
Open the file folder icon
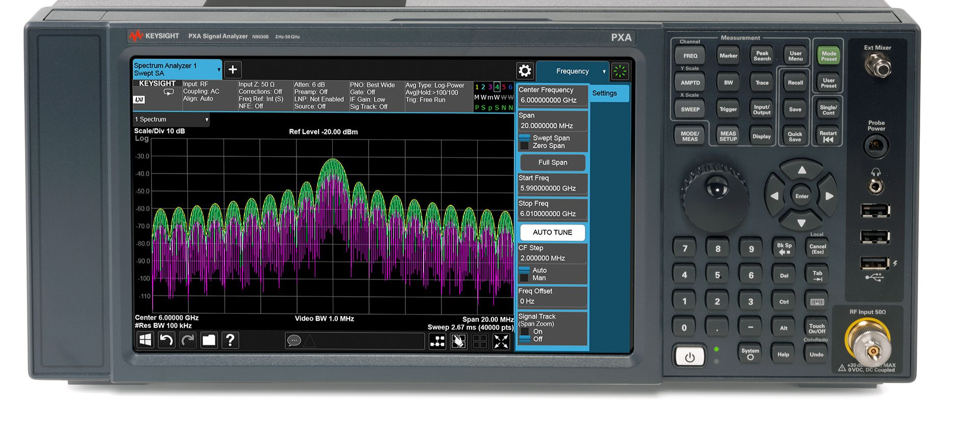(x=209, y=340)
